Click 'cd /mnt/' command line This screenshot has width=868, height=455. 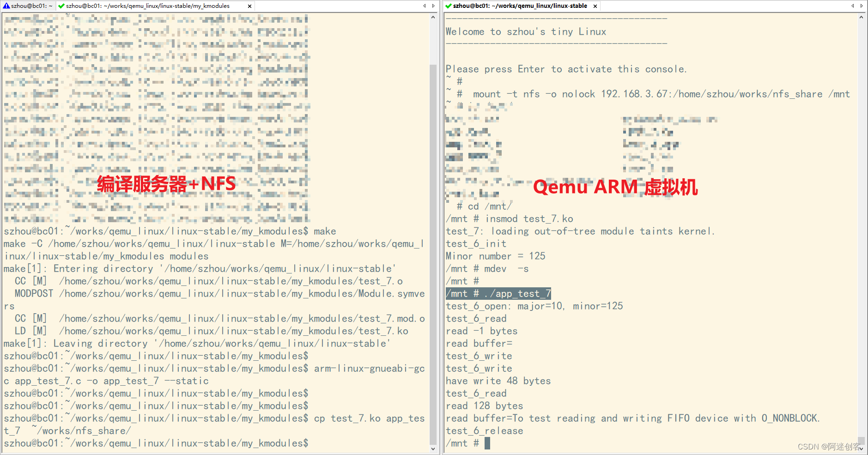pos(484,206)
